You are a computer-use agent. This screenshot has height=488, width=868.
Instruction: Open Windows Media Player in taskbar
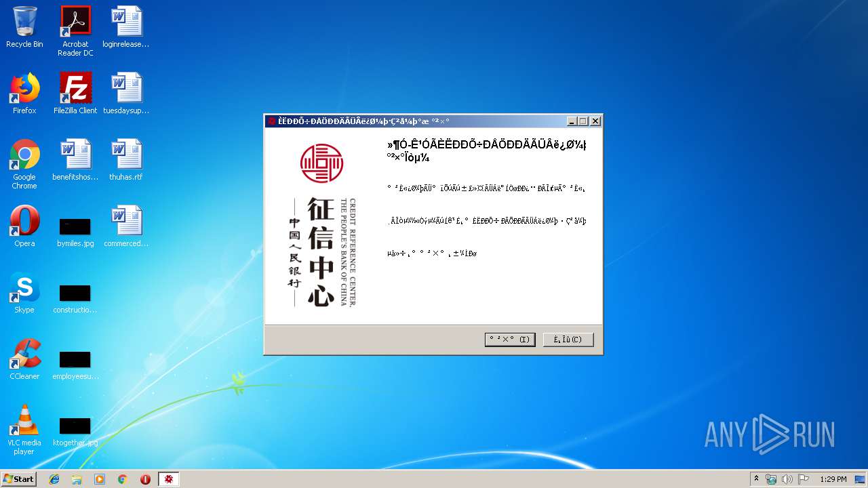pos(100,479)
